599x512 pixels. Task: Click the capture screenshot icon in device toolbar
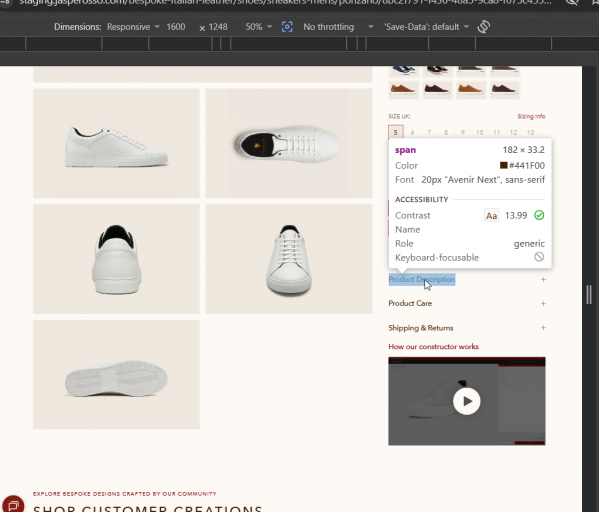[x=287, y=27]
